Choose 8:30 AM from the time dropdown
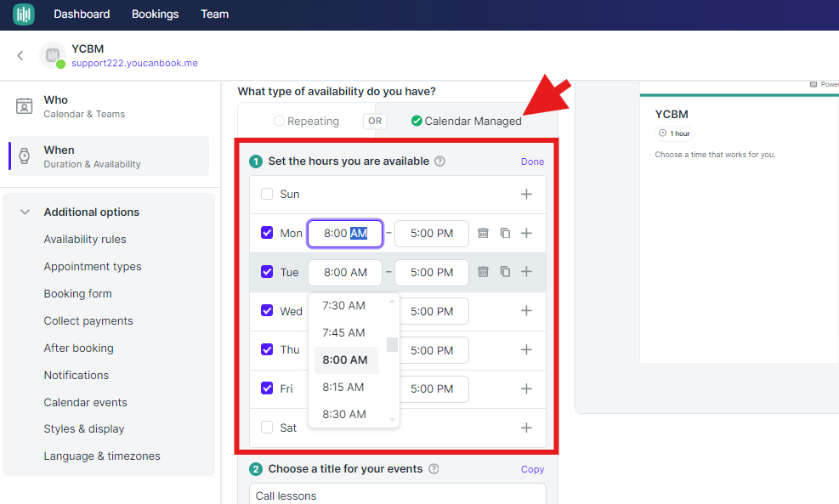839x504 pixels. point(344,414)
